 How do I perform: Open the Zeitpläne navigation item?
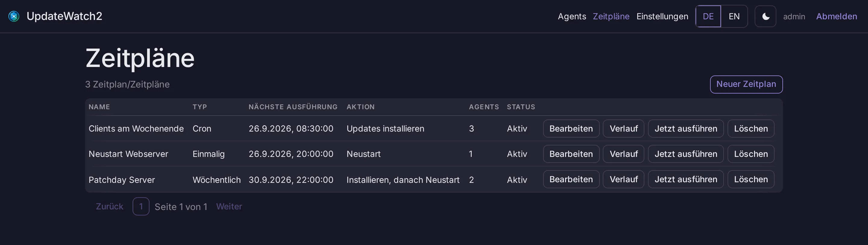click(x=611, y=16)
